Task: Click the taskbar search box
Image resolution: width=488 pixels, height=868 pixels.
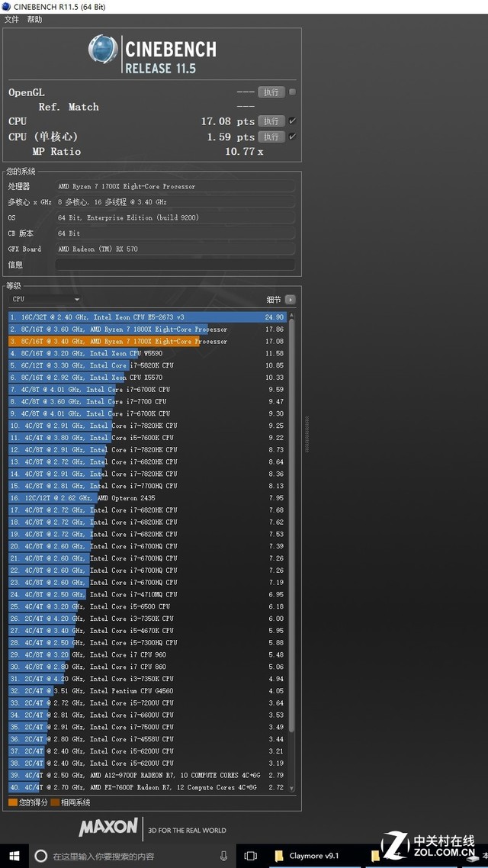Action: pos(132,856)
